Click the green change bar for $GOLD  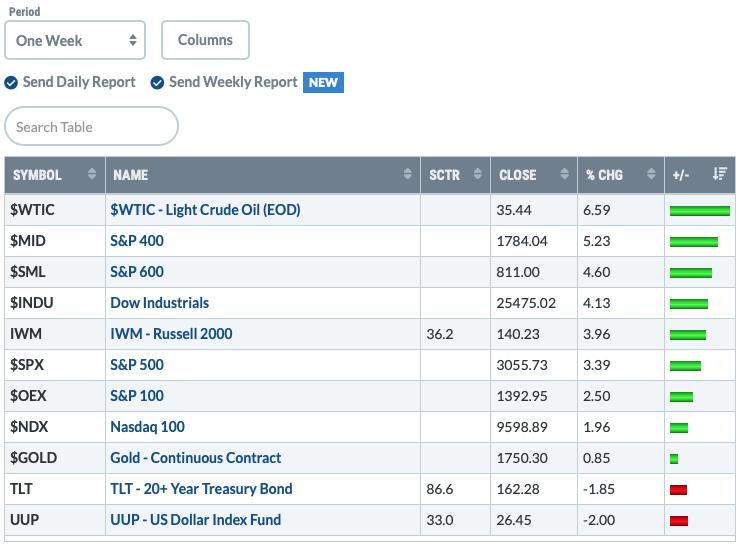[x=674, y=459]
